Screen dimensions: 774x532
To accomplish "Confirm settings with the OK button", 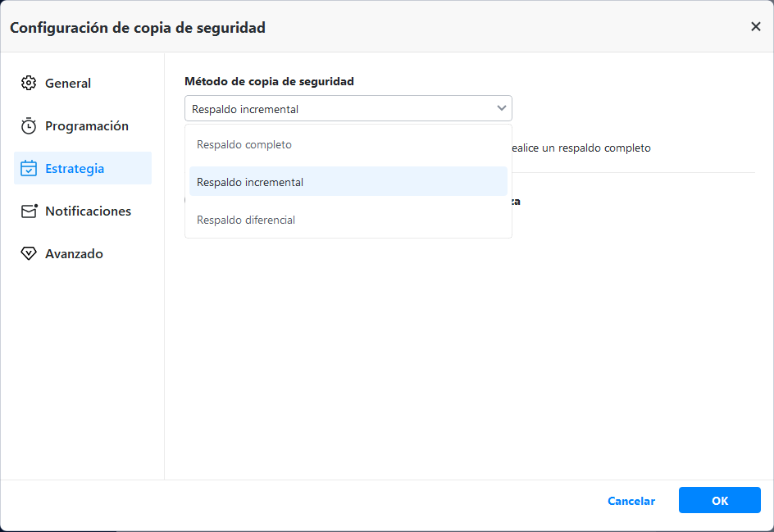I will click(x=719, y=501).
